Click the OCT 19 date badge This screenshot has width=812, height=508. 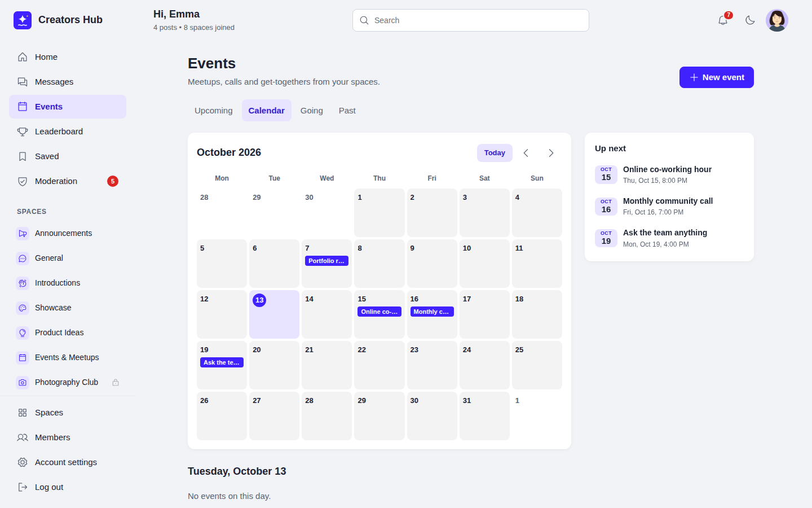pos(606,238)
